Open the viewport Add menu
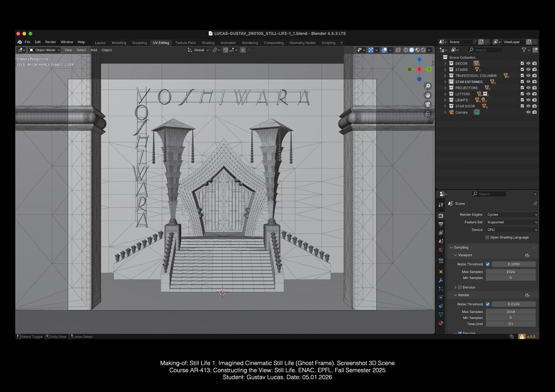The image size is (555, 392). (94, 50)
